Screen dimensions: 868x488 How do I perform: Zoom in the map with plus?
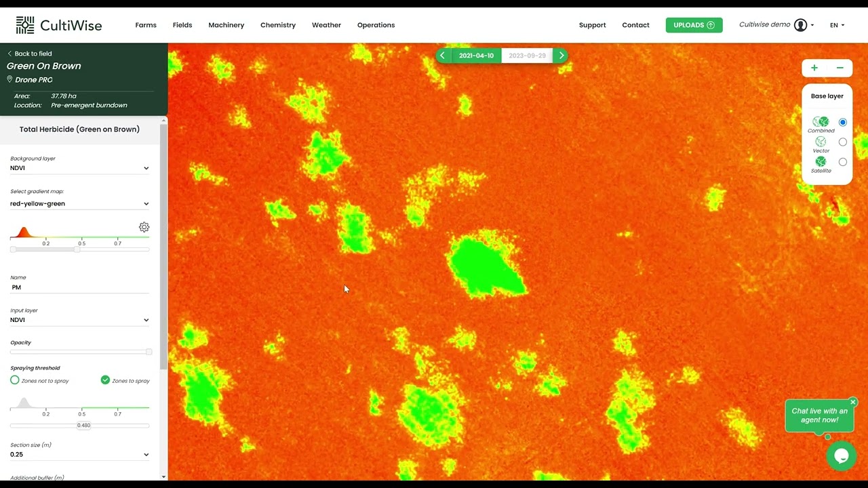[814, 68]
